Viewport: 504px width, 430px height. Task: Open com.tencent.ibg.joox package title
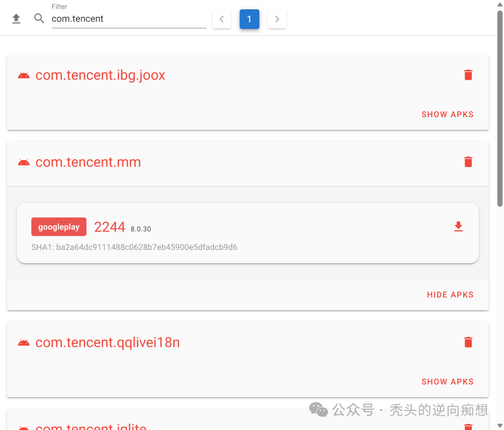point(100,75)
